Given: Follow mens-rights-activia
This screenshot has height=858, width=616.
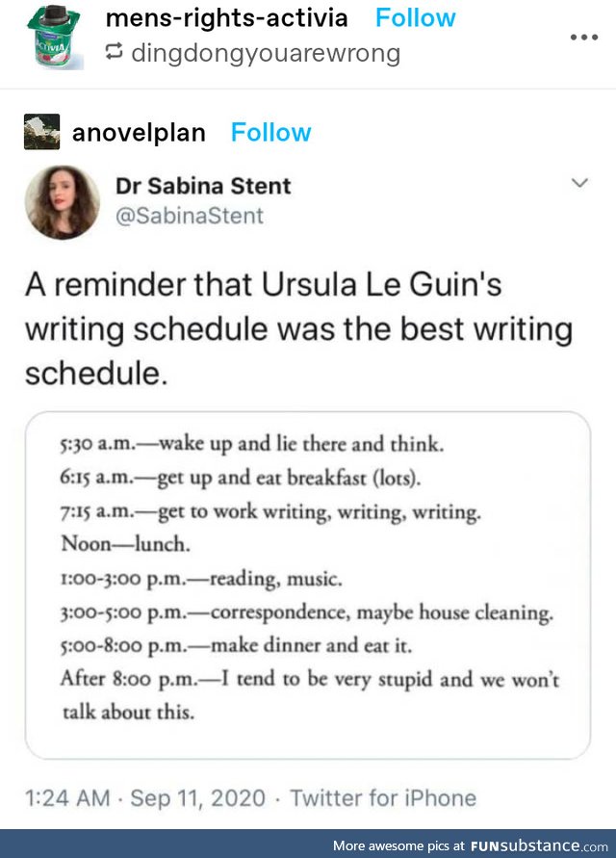Looking at the screenshot, I should tap(415, 16).
